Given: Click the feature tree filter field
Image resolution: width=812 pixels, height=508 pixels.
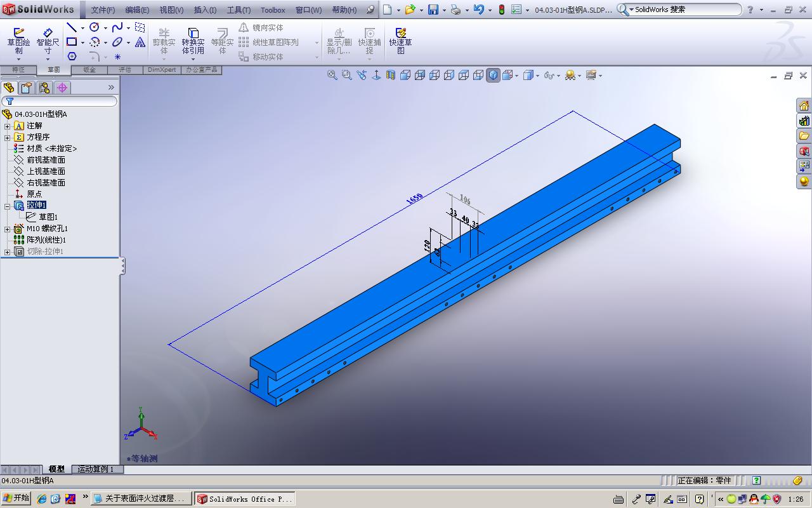Looking at the screenshot, I should 60,101.
